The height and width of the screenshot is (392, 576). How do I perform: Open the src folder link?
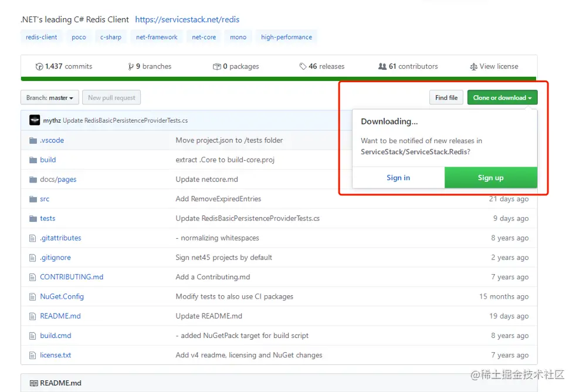(45, 199)
